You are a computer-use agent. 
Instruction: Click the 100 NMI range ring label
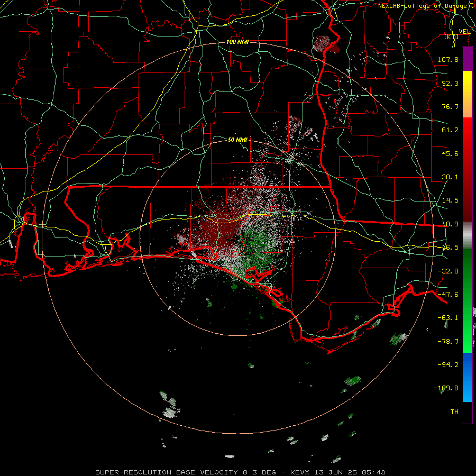[x=237, y=42]
